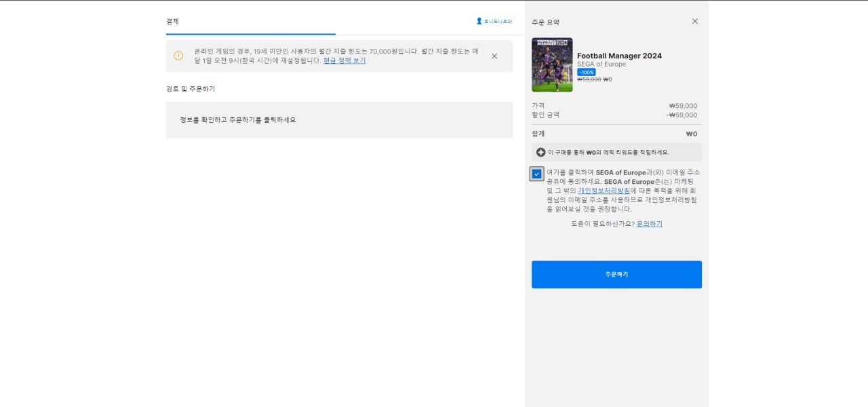The width and height of the screenshot is (868, 407).
Task: Click the -100% discount badge
Action: pyautogui.click(x=586, y=72)
